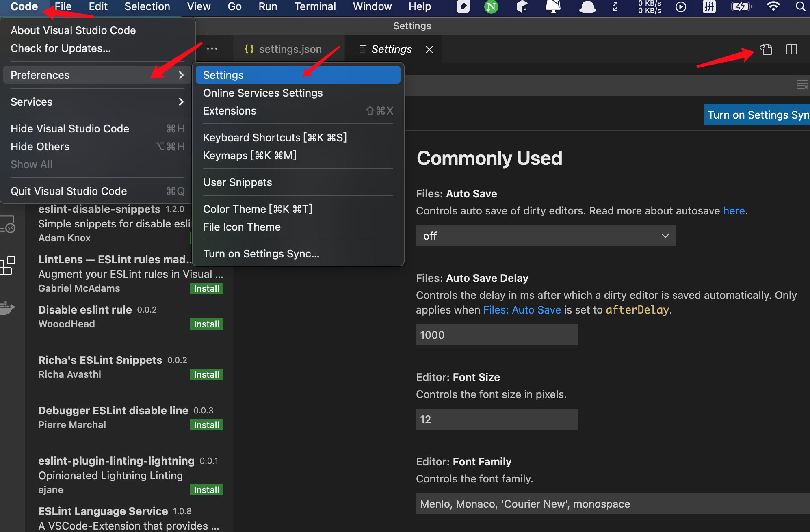Click the Split Editor Right icon

point(791,50)
